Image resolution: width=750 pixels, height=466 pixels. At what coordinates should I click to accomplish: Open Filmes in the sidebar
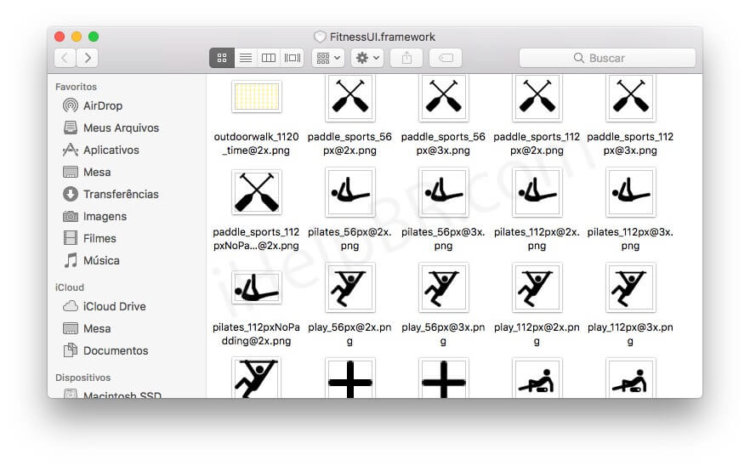[89, 238]
